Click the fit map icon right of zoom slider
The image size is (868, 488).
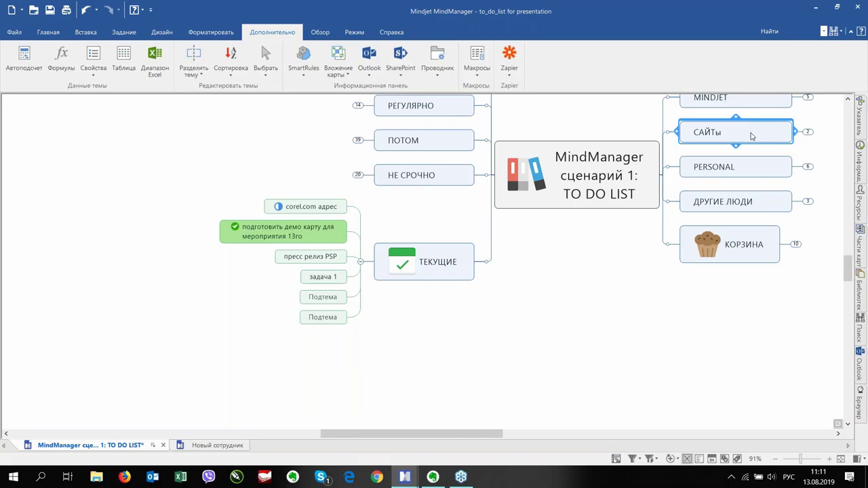[841, 459]
